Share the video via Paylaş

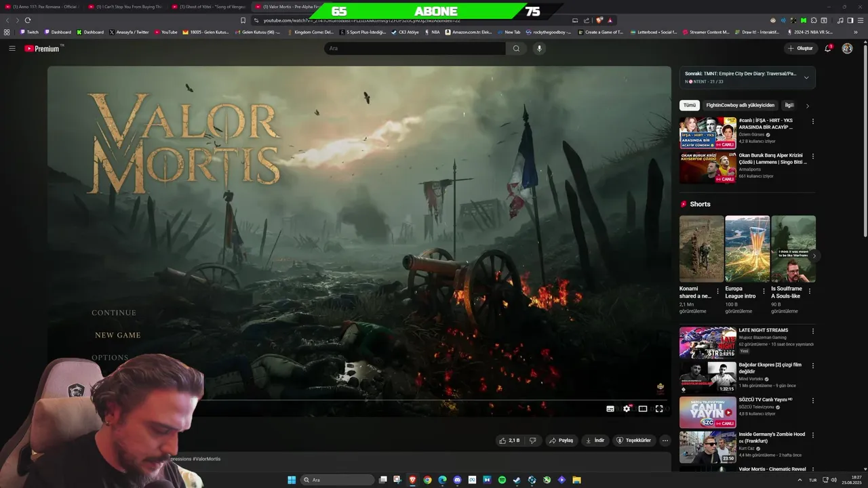[x=561, y=440]
